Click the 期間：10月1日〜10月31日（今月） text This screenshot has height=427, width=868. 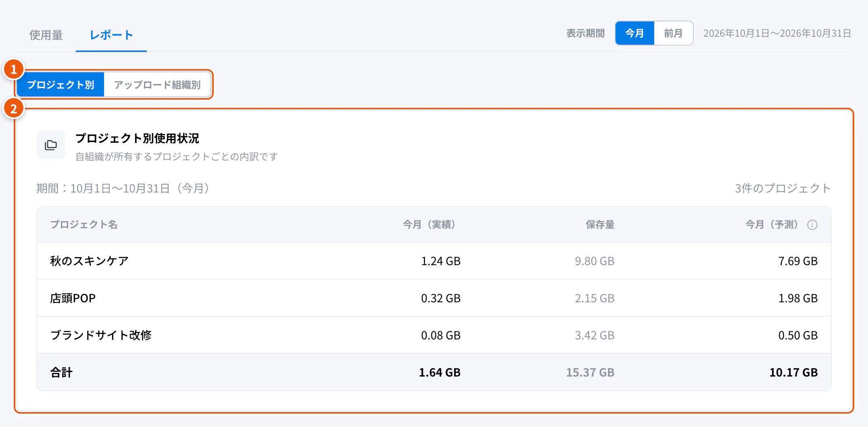[x=123, y=188]
